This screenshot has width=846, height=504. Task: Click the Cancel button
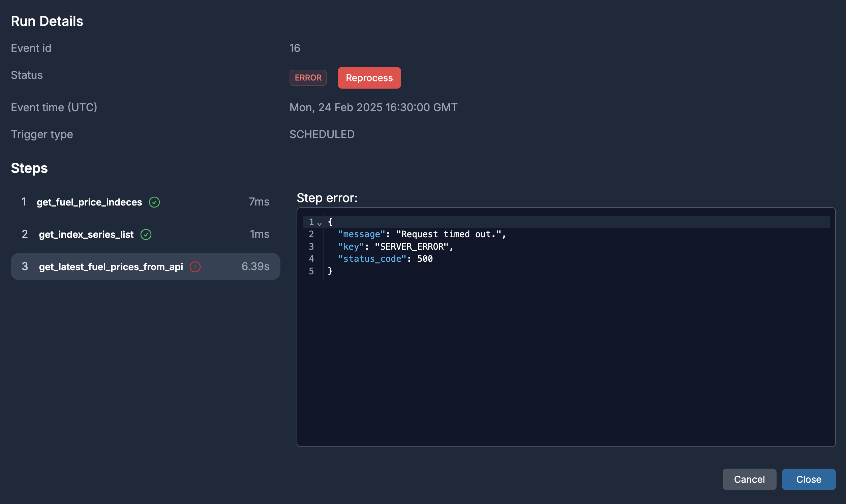749,479
